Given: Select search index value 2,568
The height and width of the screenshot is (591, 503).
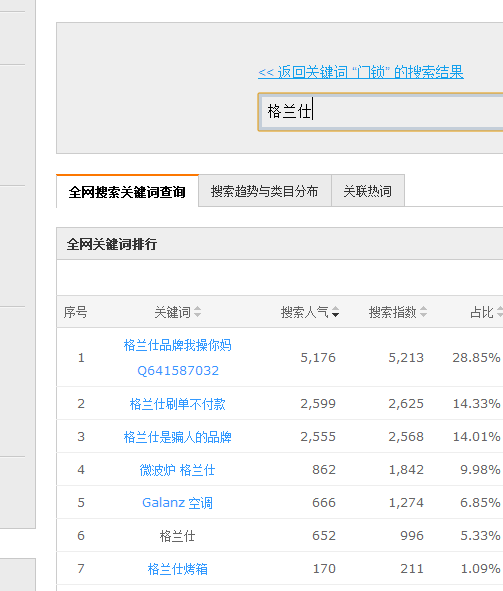Looking at the screenshot, I should pyautogui.click(x=406, y=436).
